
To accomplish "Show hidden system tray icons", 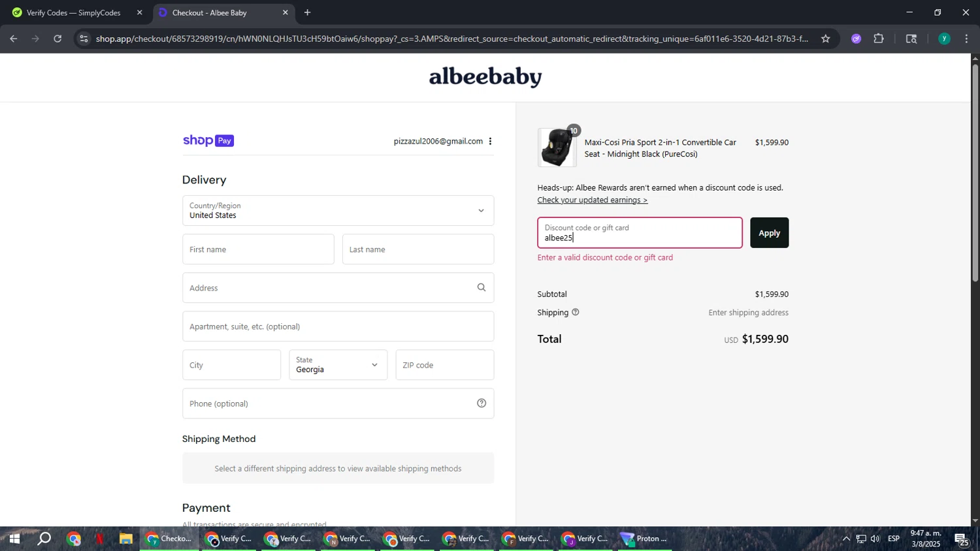I will tap(846, 539).
